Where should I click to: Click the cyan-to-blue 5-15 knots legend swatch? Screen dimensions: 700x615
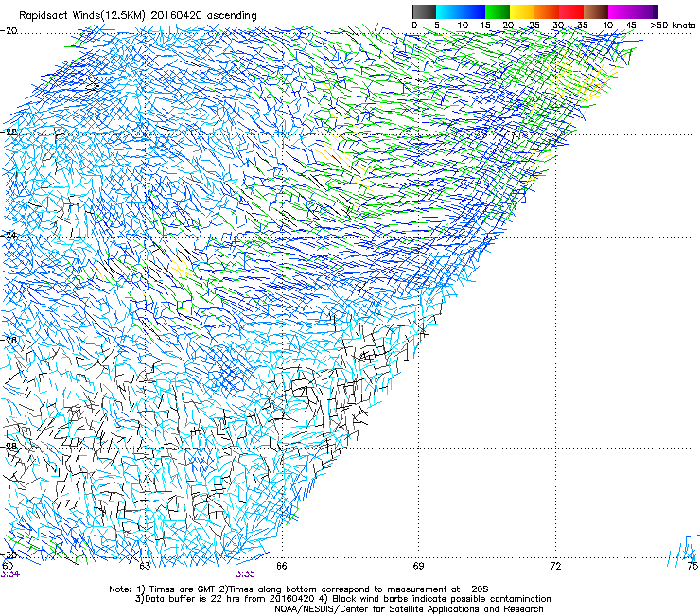coord(461,11)
